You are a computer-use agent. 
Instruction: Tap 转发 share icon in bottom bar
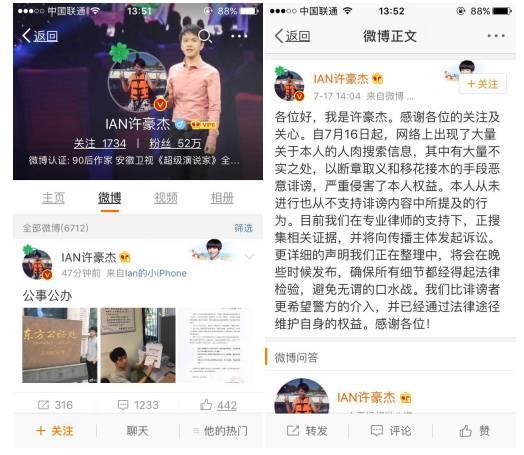click(293, 431)
